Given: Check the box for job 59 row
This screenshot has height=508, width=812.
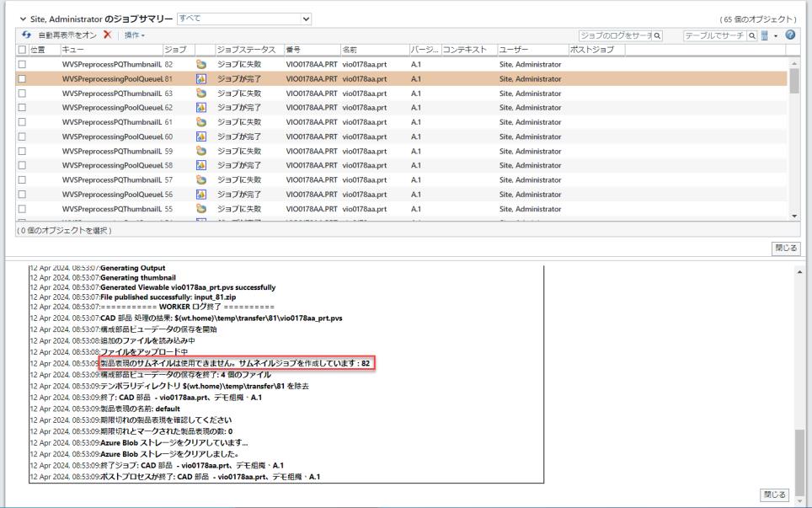Looking at the screenshot, I should (22, 151).
